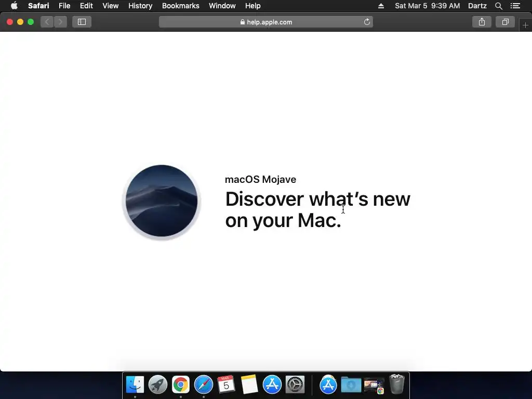Open the Share button in Safari's toolbar
Image resolution: width=532 pixels, height=399 pixels.
pyautogui.click(x=482, y=22)
